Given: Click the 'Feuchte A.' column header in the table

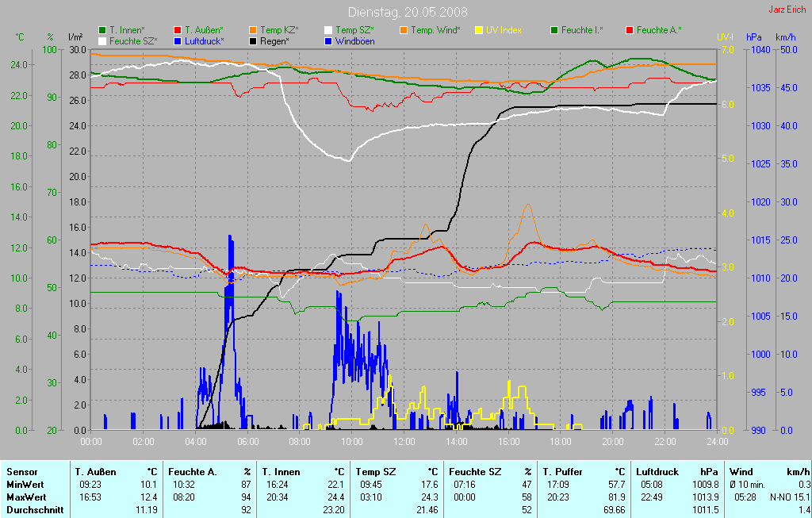Looking at the screenshot, I should (192, 472).
